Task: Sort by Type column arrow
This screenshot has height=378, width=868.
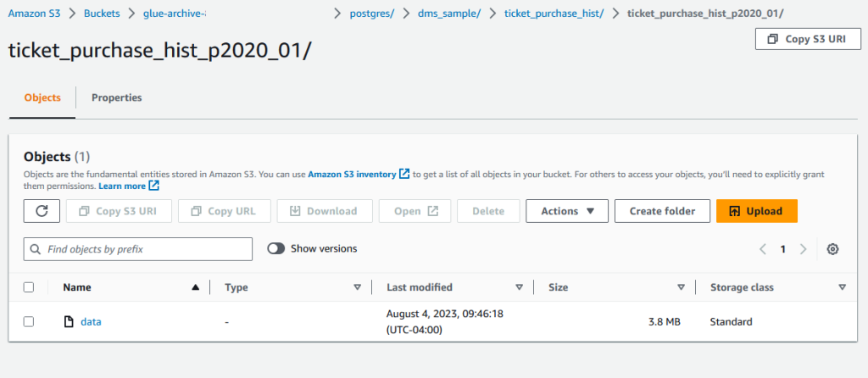Action: click(x=357, y=287)
